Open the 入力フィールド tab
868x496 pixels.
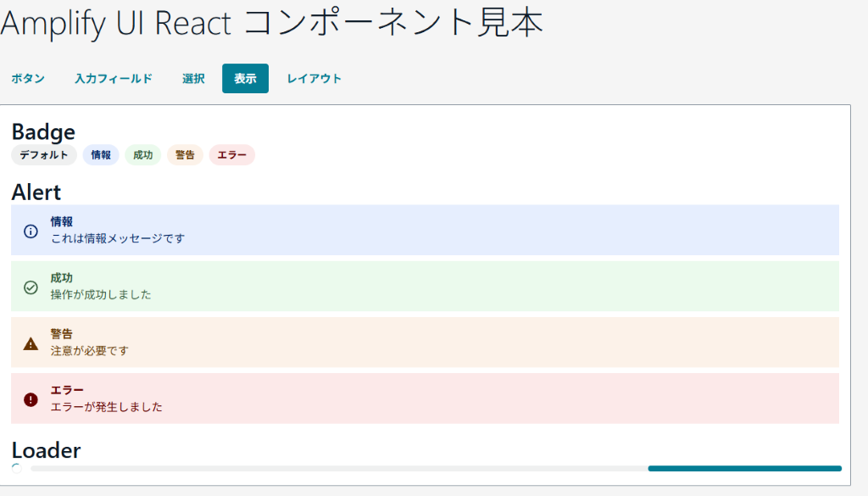(113, 78)
